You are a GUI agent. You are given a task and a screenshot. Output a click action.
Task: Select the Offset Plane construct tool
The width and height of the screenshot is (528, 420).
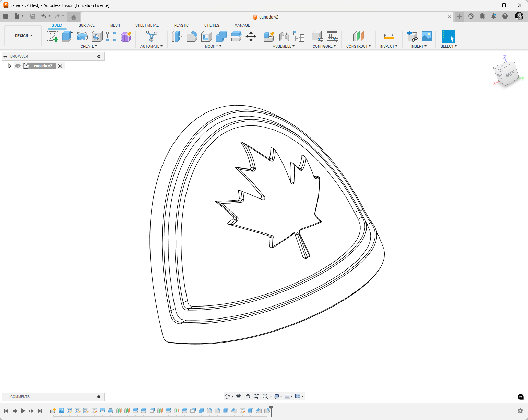[x=358, y=36]
